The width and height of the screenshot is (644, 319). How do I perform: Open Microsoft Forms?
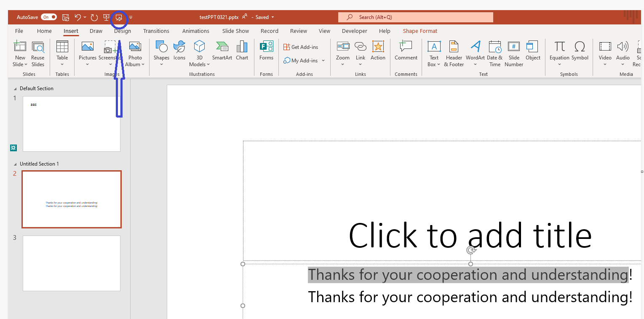point(266,51)
